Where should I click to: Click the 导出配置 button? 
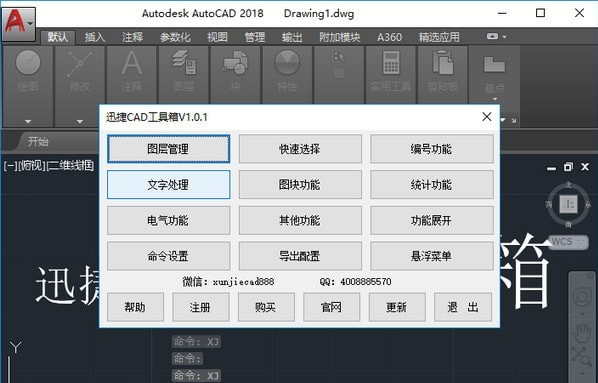300,256
